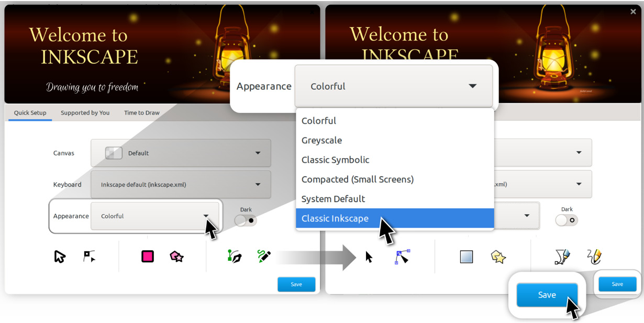
Task: Open the right dialog dropdown ending in .xml)
Action: click(543, 184)
